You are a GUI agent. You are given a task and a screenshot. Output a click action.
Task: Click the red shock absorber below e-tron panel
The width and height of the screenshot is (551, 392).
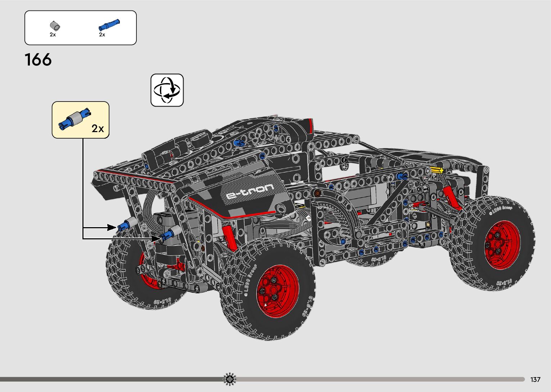(229, 238)
